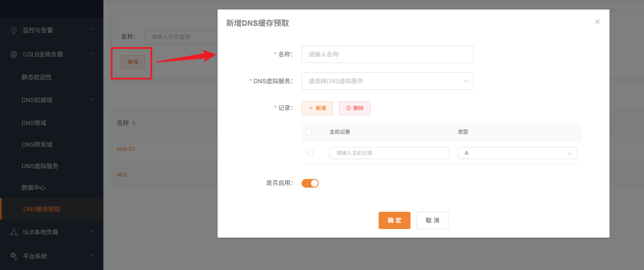Open the record type dropdown showing A
This screenshot has width=644, height=270.
pyautogui.click(x=517, y=153)
